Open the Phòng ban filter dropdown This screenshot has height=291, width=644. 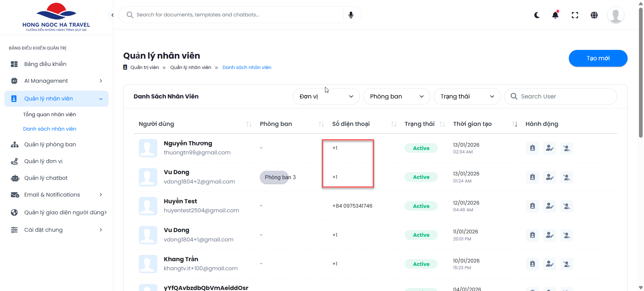tap(396, 96)
